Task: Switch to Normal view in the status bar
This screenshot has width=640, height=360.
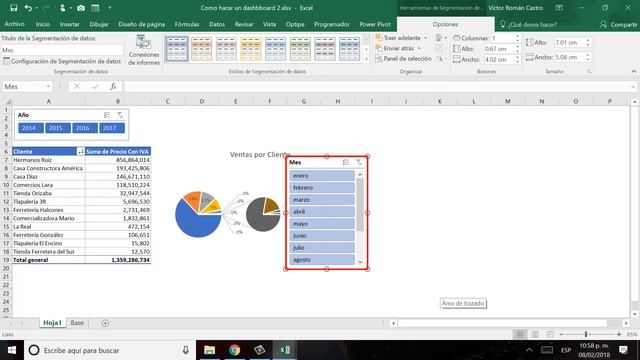Action: (x=520, y=335)
